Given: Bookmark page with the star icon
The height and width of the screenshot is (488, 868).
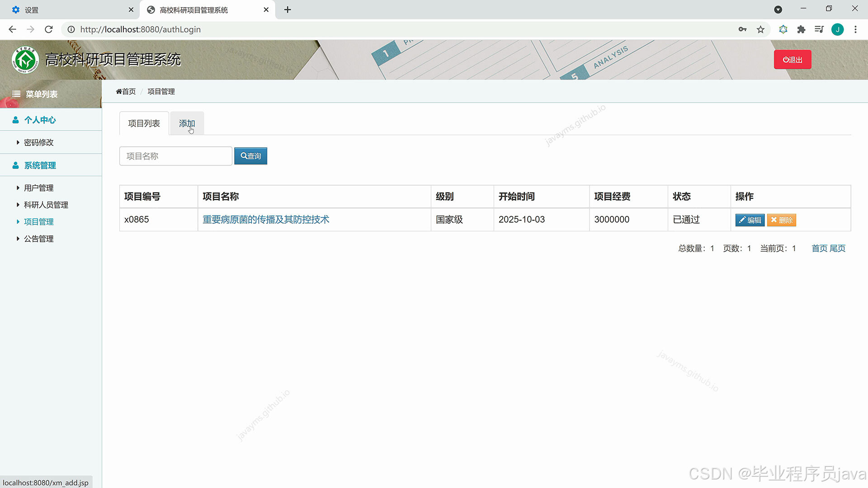Looking at the screenshot, I should pyautogui.click(x=761, y=29).
